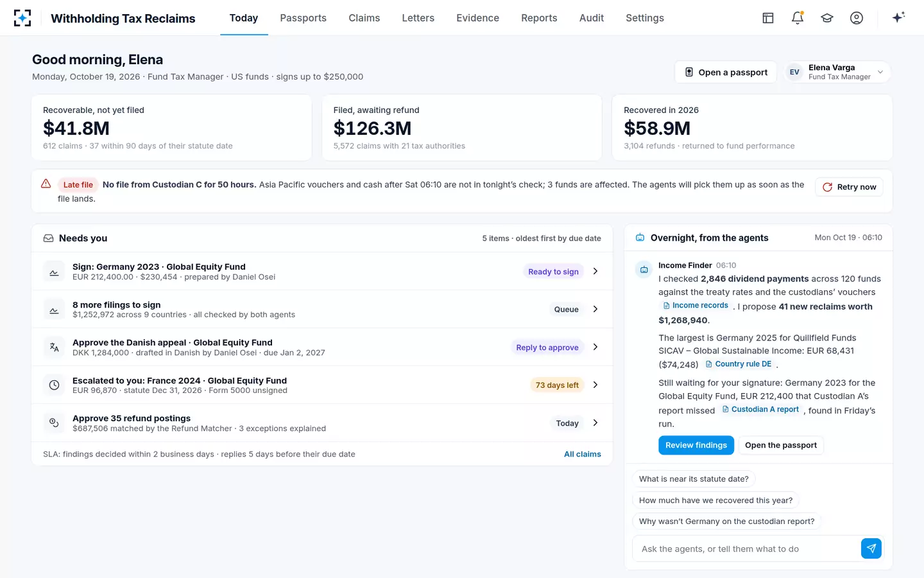Click the graduation cap help icon

(827, 18)
